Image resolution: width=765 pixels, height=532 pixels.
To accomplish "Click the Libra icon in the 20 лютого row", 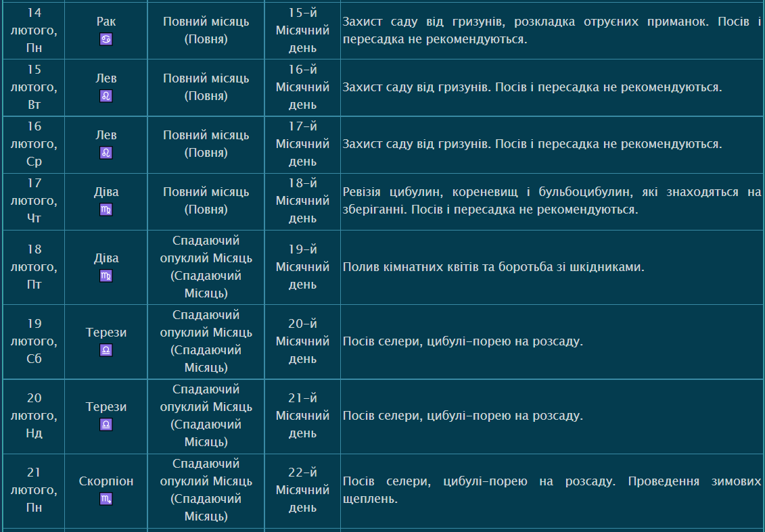I will pos(106,425).
